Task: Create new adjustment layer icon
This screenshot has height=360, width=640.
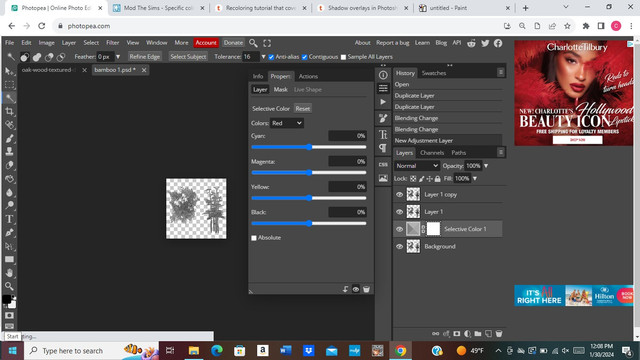Action: click(x=467, y=333)
